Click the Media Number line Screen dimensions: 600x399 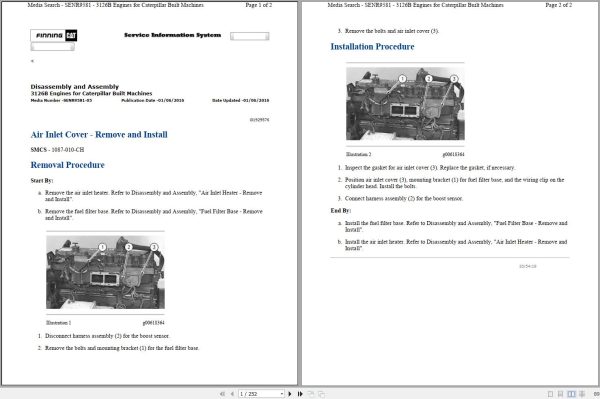[x=61, y=100]
